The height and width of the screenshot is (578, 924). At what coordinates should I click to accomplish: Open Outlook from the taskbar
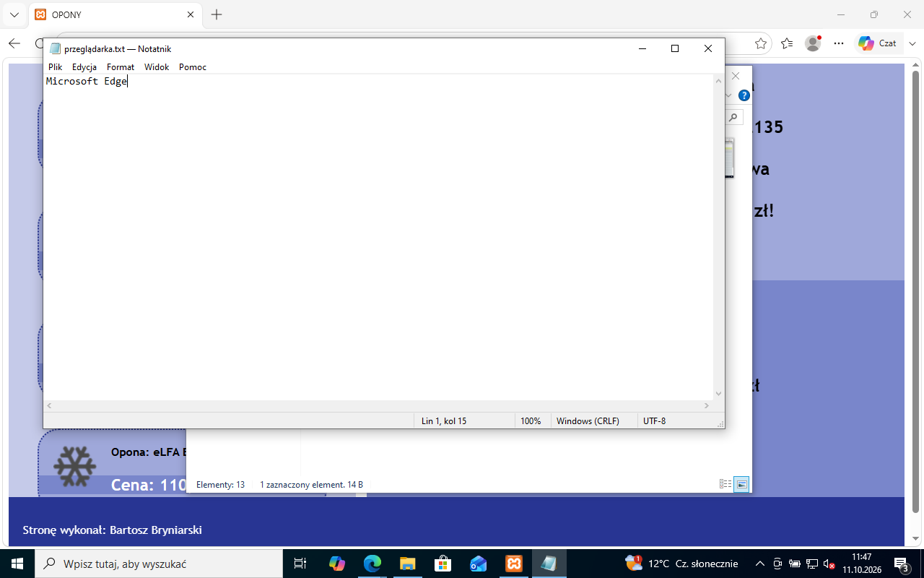point(478,564)
